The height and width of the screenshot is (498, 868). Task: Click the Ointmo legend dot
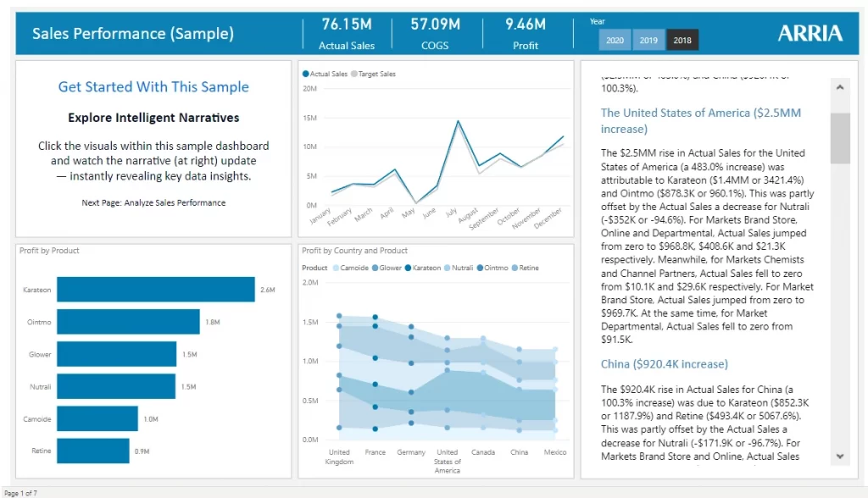480,268
